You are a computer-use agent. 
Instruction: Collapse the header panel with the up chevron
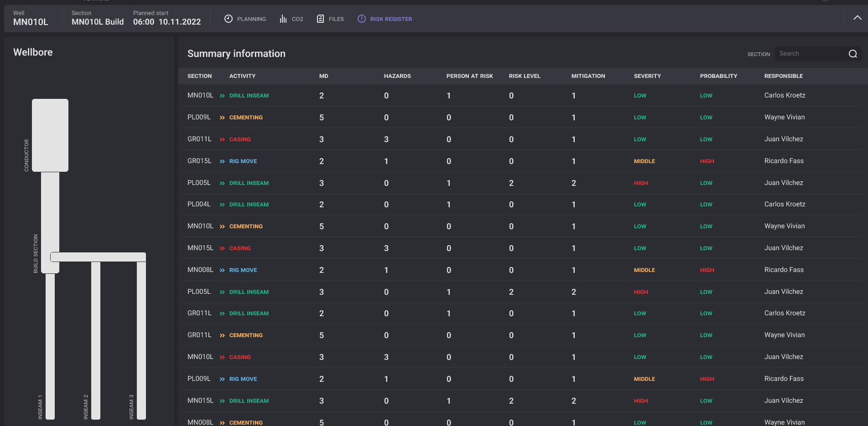point(857,18)
